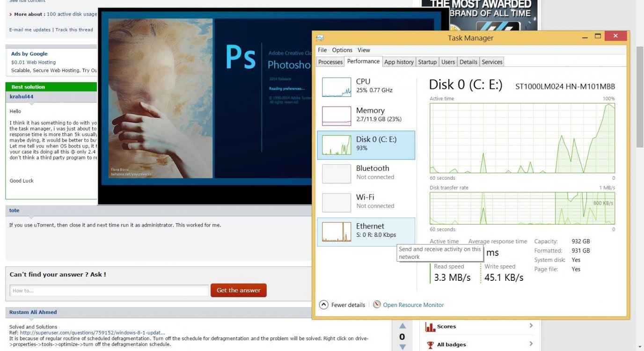The height and width of the screenshot is (351, 644).
Task: Open the superuser.com reference link
Action: (x=93, y=333)
